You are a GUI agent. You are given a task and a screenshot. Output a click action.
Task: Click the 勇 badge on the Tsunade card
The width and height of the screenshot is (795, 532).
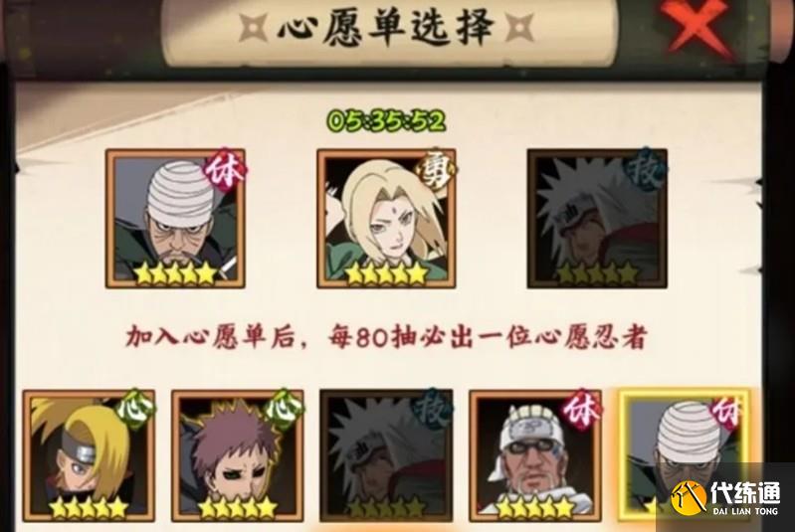pos(436,171)
